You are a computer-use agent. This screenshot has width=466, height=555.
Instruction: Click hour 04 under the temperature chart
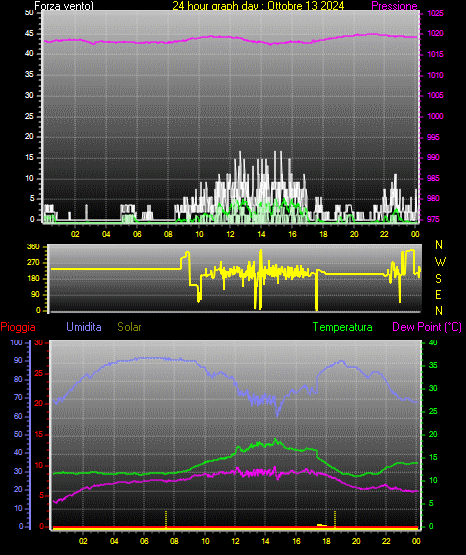tap(114, 541)
